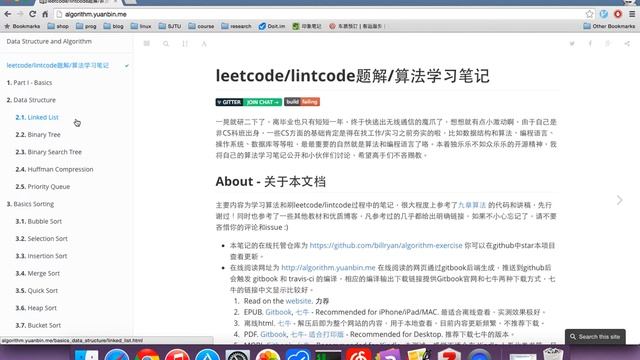This screenshot has width=640, height=360.
Task: Open System Preferences gear in the Dock
Action: pos(238,355)
